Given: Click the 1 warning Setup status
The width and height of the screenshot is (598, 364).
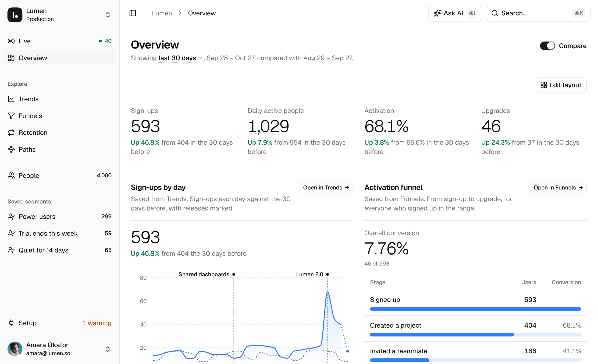Looking at the screenshot, I should (97, 323).
